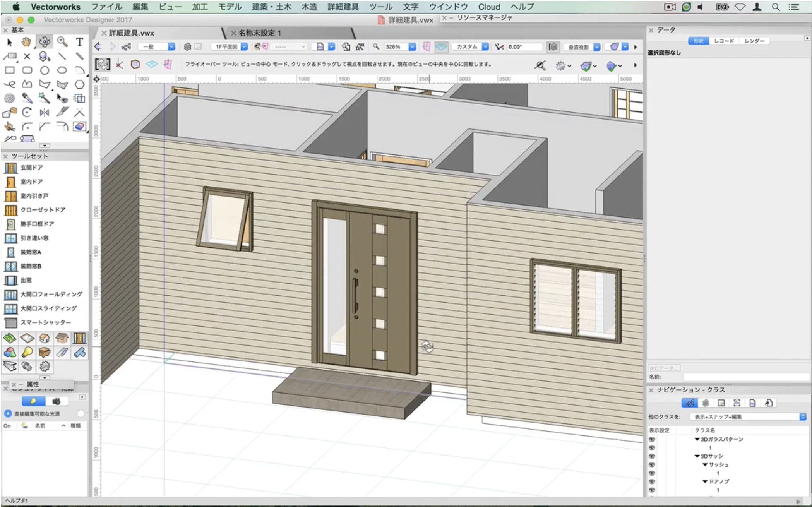Toggle visibility of 3Dガラスパターン class
This screenshot has width=812, height=507.
coord(652,439)
